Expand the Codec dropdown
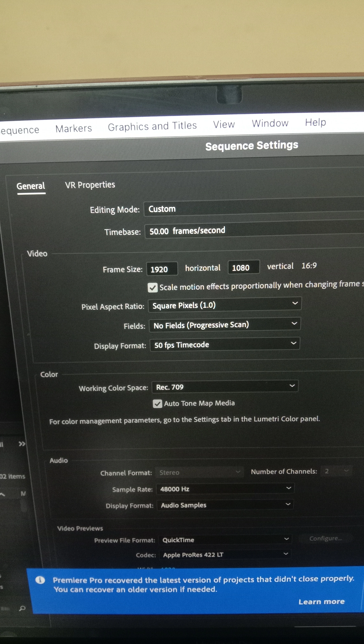The height and width of the screenshot is (644, 364). (x=225, y=555)
